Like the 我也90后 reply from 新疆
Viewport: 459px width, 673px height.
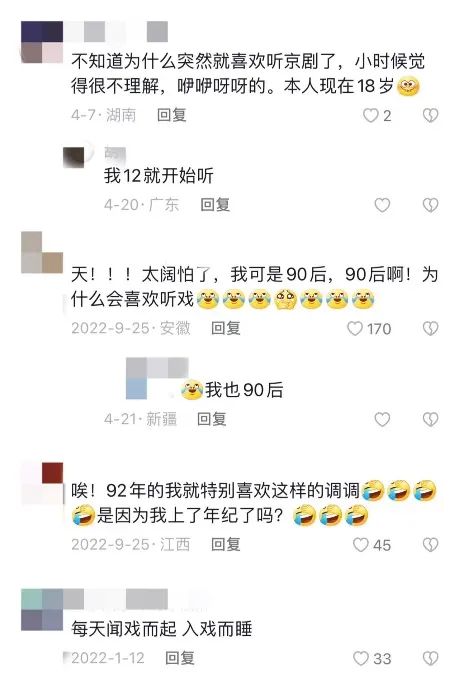point(382,419)
